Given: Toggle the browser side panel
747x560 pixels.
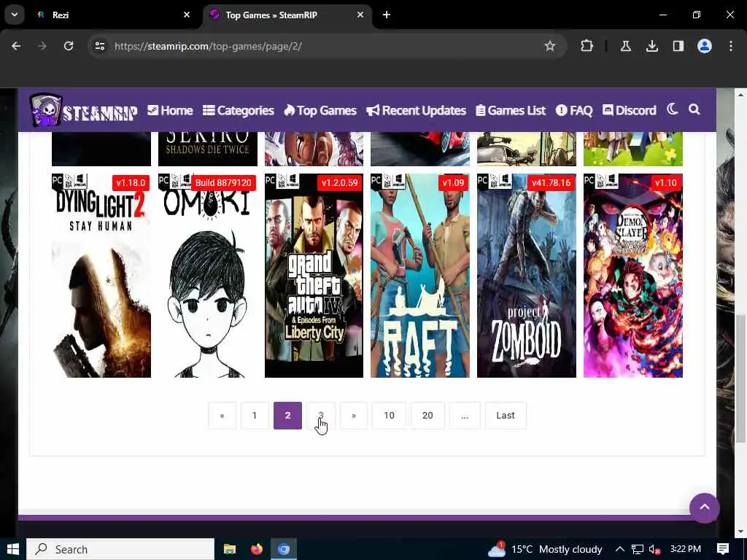Looking at the screenshot, I should 678,46.
